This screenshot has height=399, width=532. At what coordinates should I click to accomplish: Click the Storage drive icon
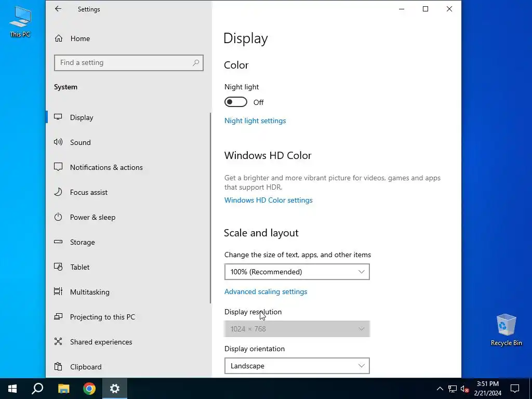tap(58, 242)
